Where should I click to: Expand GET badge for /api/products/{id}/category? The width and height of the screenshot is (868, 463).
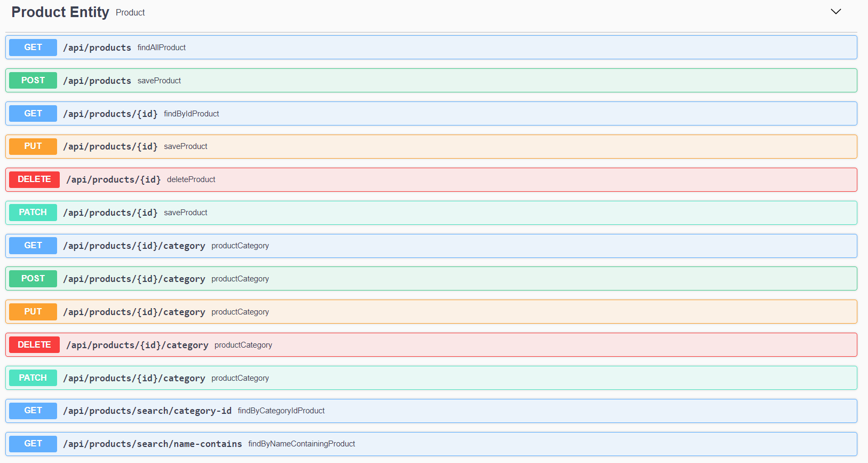click(x=33, y=246)
